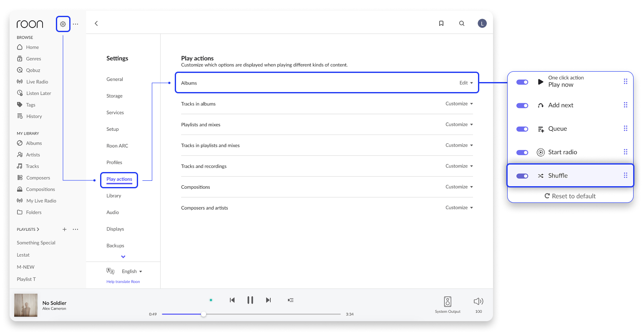Click the playback progress bar
The width and height of the screenshot is (644, 332).
[252, 314]
